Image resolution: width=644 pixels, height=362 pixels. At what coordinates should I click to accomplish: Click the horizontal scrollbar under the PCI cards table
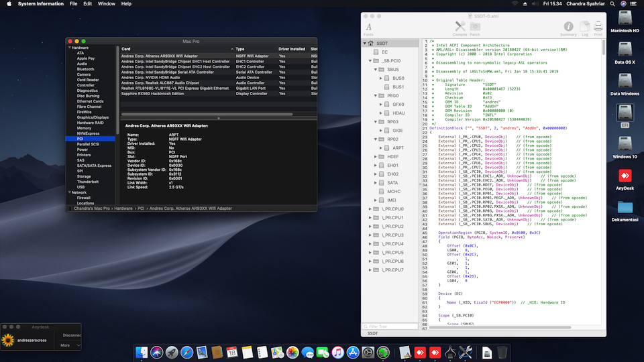tap(207, 114)
